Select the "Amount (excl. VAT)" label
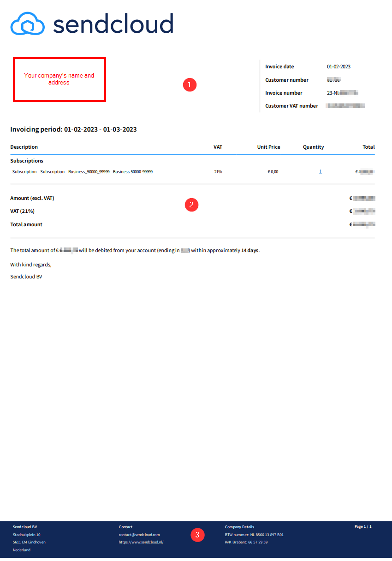The height and width of the screenshot is (561, 392). pos(32,198)
